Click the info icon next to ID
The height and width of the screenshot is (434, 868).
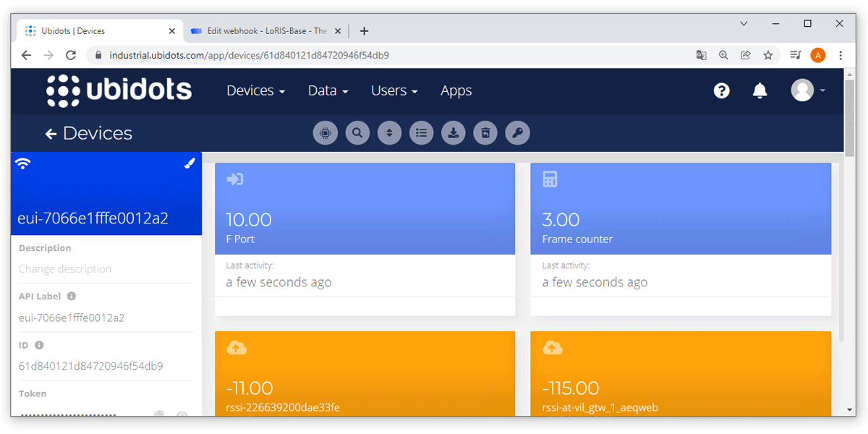pos(39,345)
